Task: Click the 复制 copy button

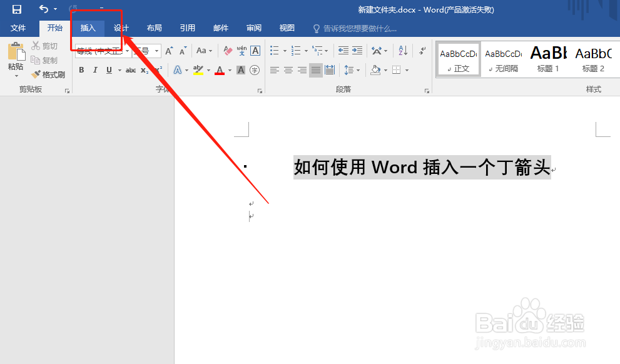Action: pyautogui.click(x=44, y=60)
